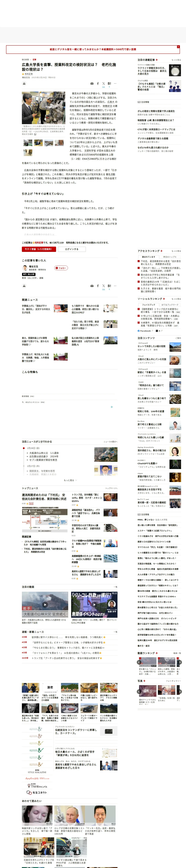Click the print icon below the author section
Viewport: 186px width, 868px height.
[x=24, y=286]
